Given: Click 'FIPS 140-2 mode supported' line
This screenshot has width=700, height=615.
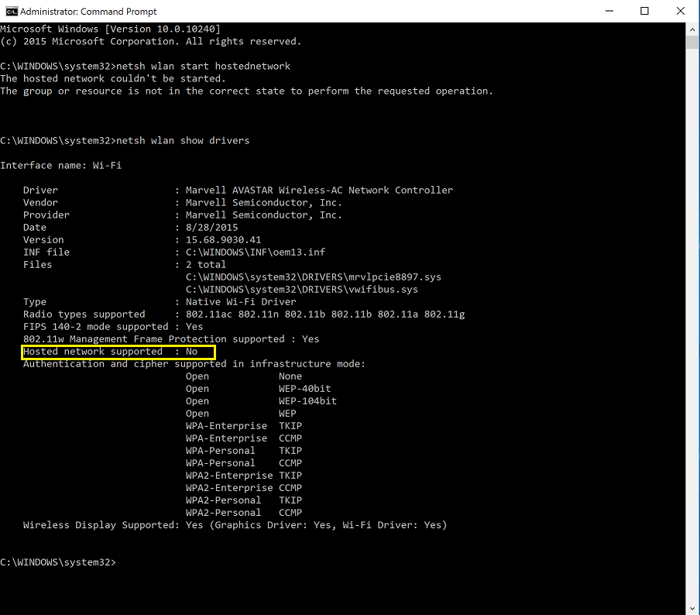Looking at the screenshot, I should pos(113,327).
